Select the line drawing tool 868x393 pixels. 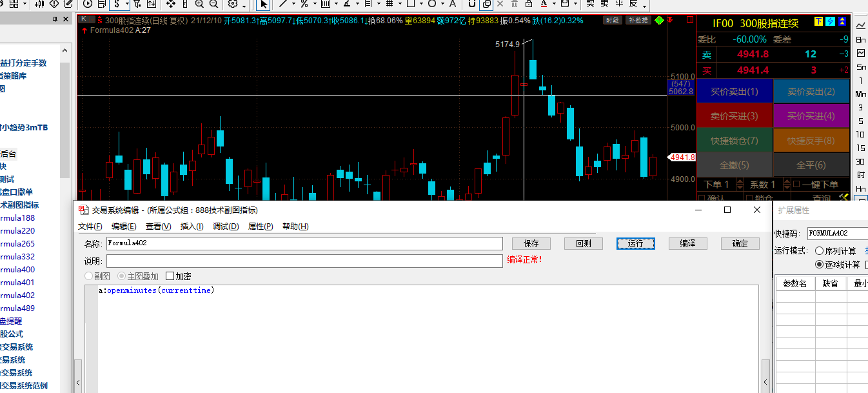click(282, 4)
